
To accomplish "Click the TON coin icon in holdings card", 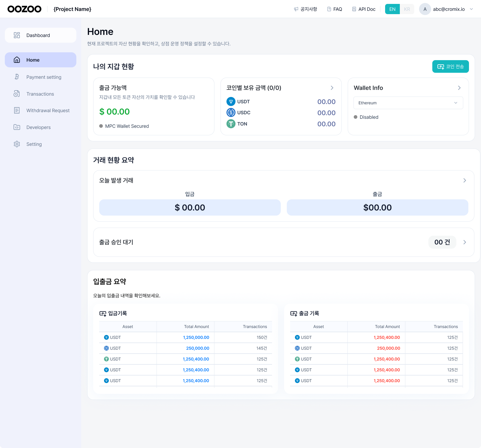I will [231, 124].
